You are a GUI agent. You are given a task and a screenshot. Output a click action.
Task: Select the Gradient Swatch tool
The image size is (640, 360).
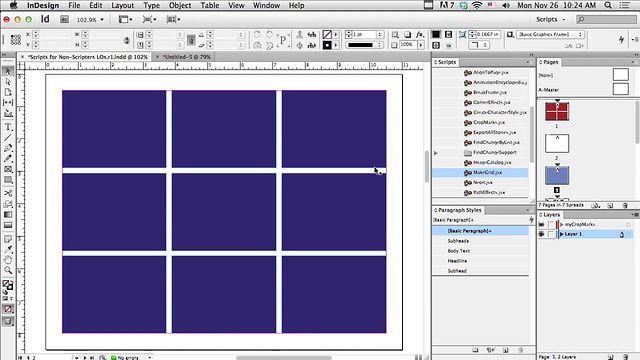click(8, 214)
